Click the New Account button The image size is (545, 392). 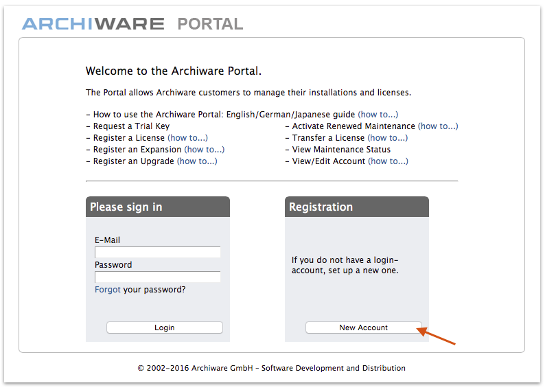(363, 327)
